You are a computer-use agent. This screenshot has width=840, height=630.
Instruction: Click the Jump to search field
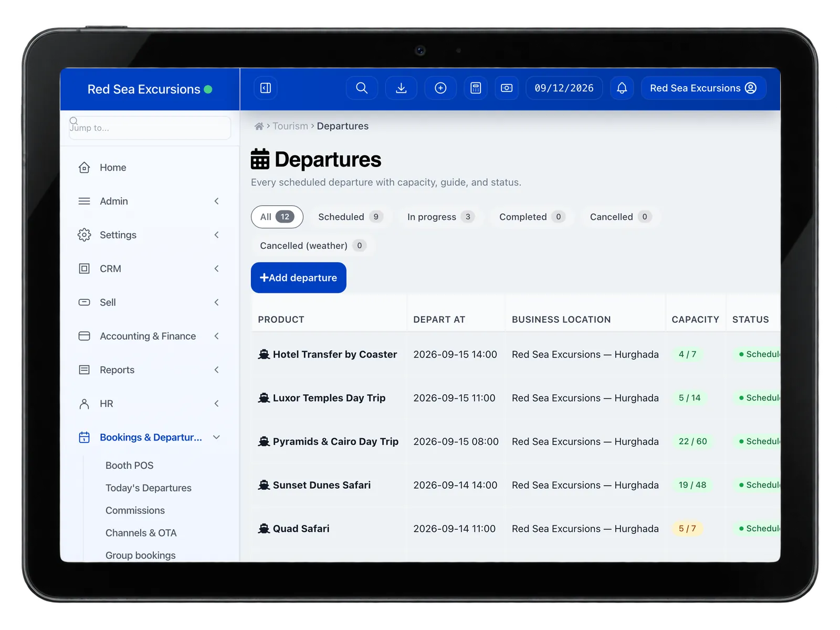(x=150, y=128)
